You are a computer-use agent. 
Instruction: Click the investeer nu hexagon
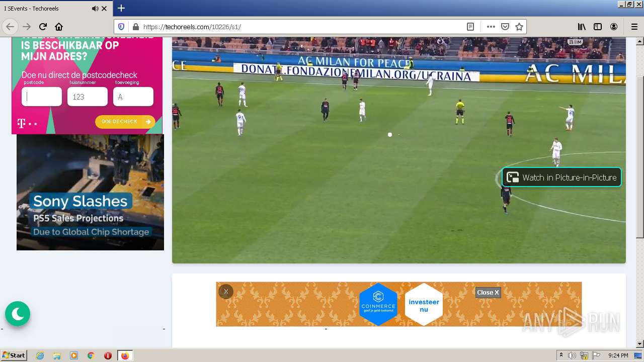pyautogui.click(x=424, y=304)
